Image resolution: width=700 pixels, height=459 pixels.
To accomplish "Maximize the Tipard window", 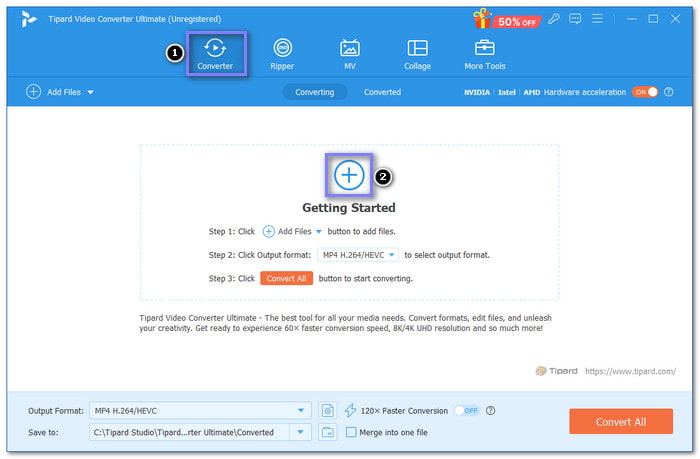I will [x=653, y=19].
